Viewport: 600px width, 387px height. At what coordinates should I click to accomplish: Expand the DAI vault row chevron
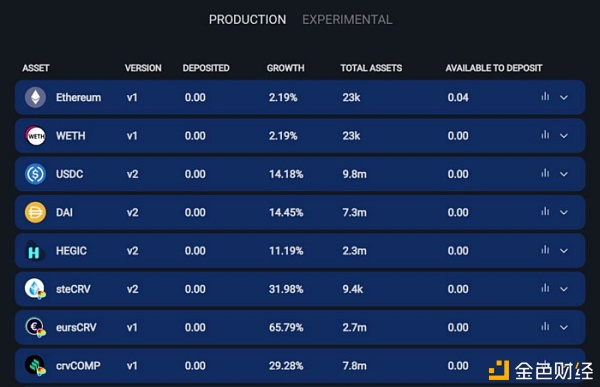tap(564, 212)
